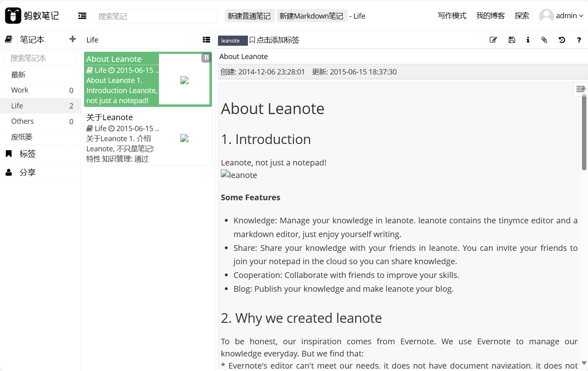Click the Leanote ant logo
Screen dimensions: 588x371
pyautogui.click(x=13, y=16)
